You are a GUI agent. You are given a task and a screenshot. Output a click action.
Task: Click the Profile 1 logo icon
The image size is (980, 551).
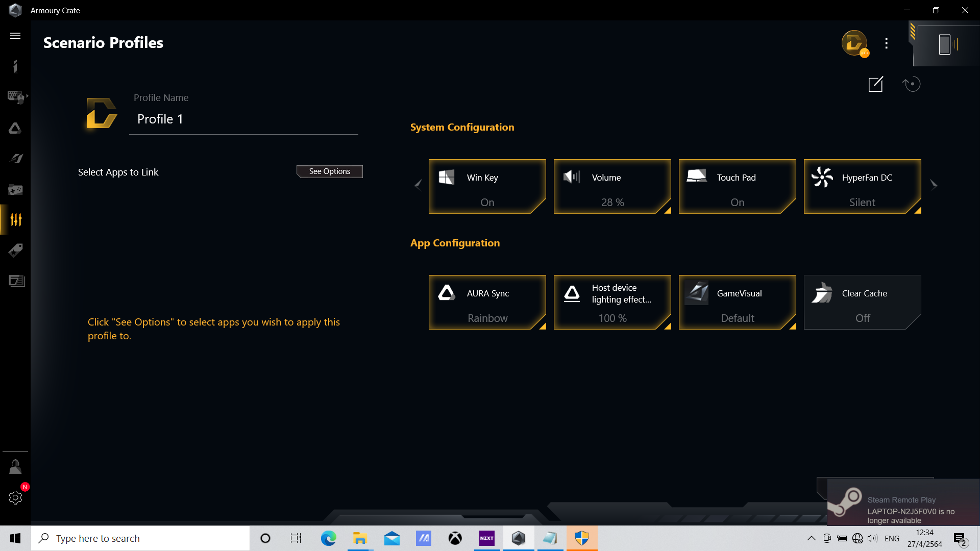click(102, 113)
